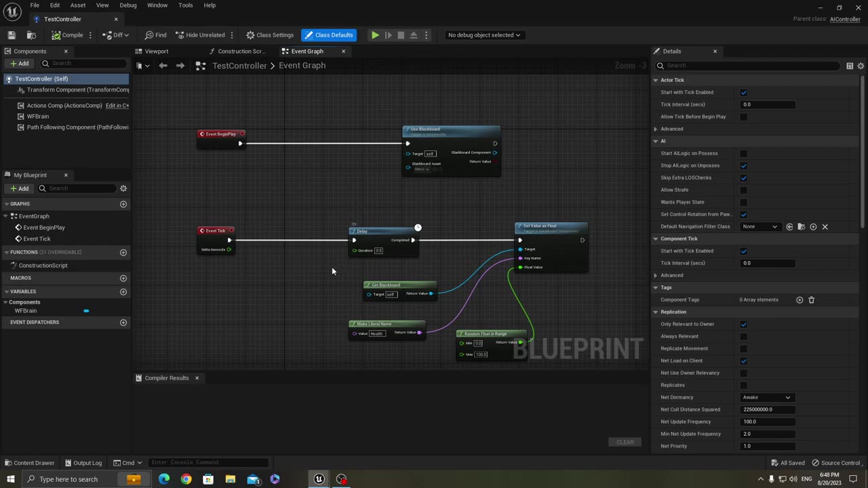Open the Content Drawer

coord(30,463)
